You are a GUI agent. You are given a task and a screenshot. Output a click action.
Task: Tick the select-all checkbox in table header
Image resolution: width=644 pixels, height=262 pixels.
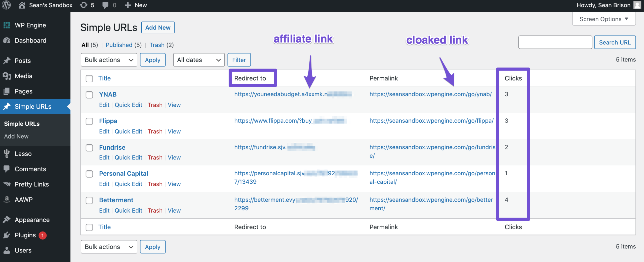tap(89, 78)
